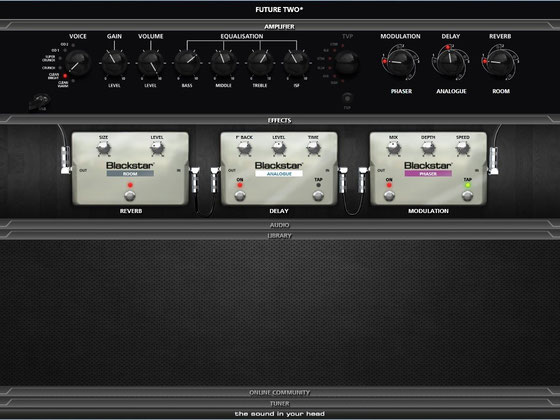Click the Delay pedal Time knob

[313, 148]
